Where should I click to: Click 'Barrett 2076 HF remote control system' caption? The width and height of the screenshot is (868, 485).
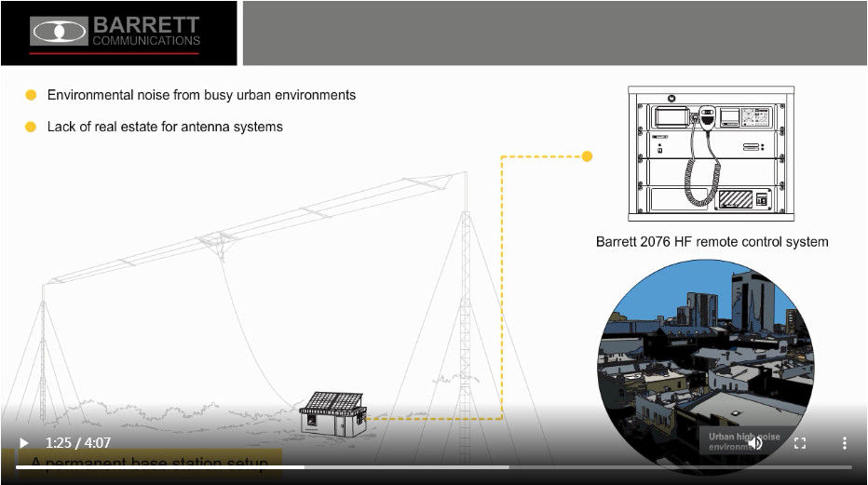coord(712,242)
